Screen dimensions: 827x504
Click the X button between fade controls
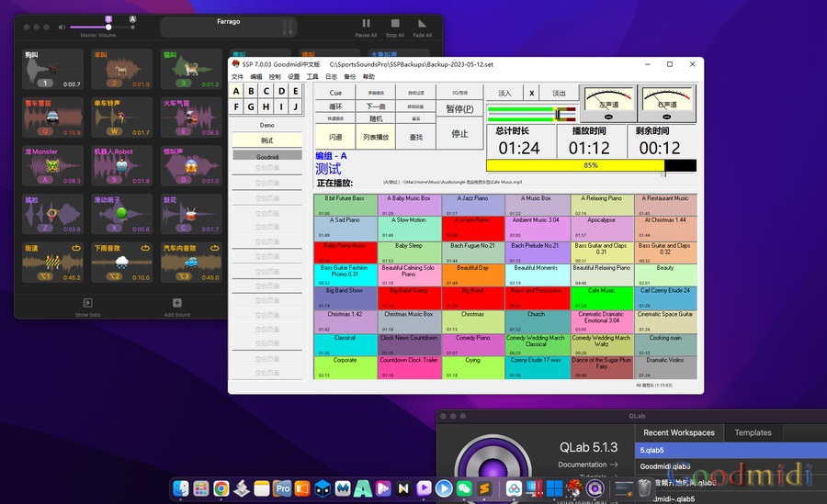coord(532,93)
